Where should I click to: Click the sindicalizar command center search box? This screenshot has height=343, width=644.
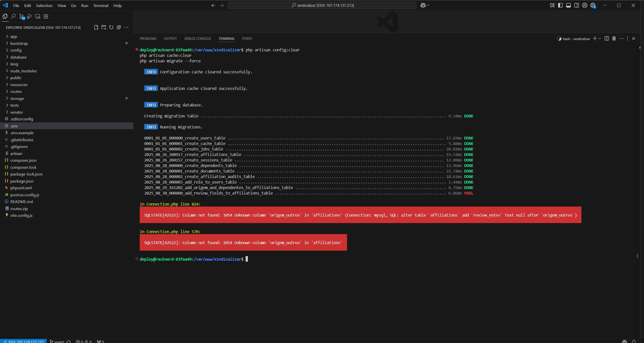[x=322, y=5]
